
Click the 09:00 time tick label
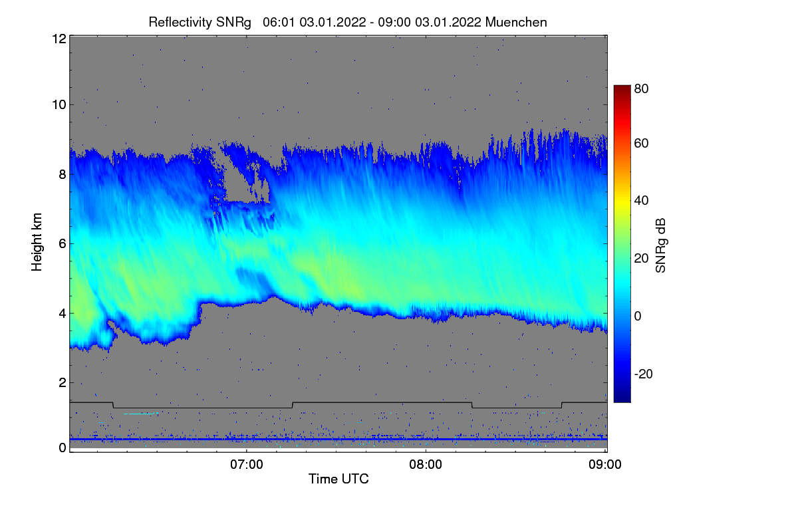pos(604,464)
